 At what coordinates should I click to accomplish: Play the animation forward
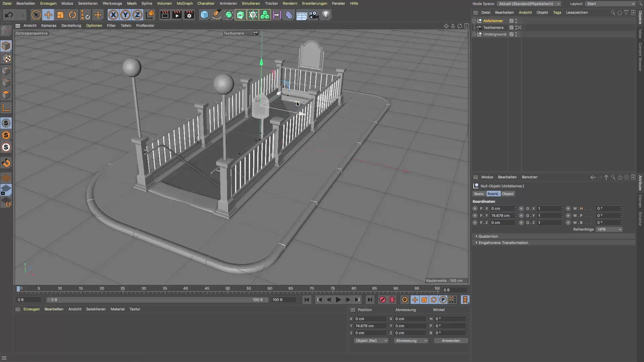click(x=338, y=300)
